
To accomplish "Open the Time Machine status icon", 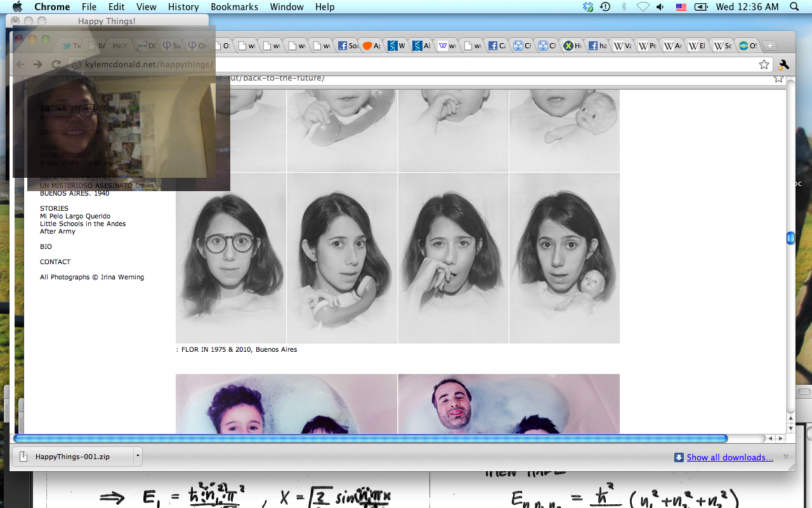I will tap(605, 7).
